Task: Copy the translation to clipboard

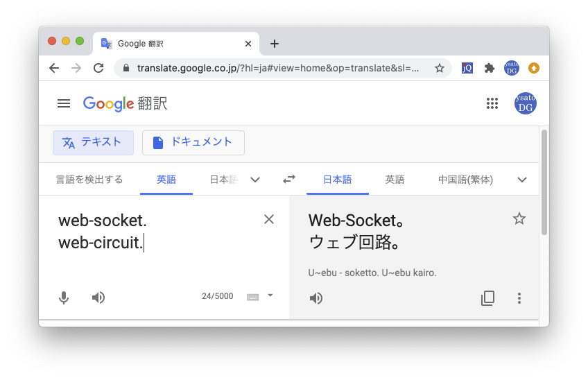Action: point(488,298)
